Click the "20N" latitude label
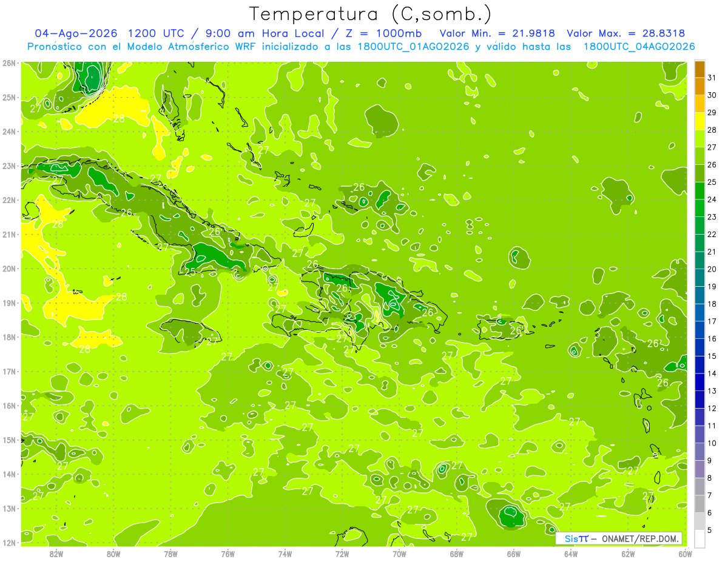The height and width of the screenshot is (562, 728). tap(9, 269)
